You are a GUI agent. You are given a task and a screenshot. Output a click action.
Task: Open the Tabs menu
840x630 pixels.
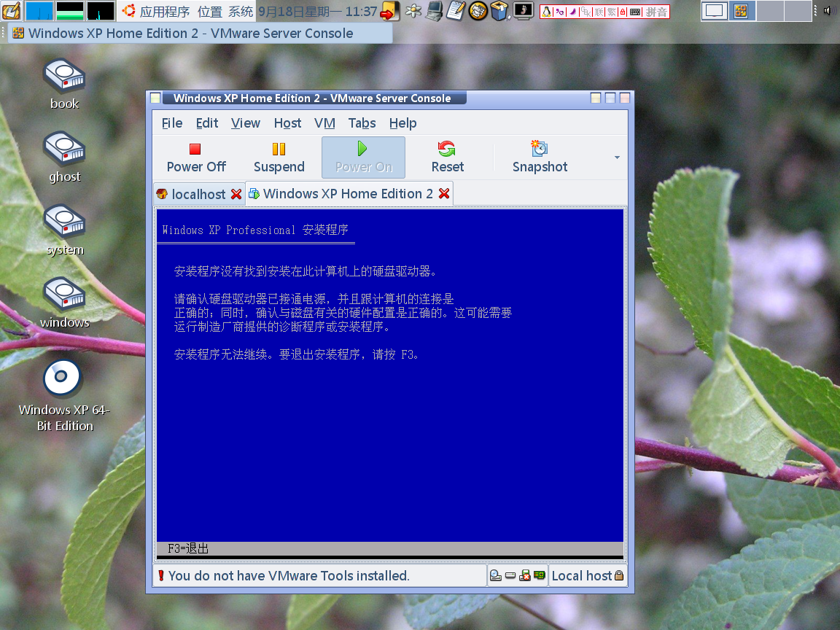pos(362,123)
